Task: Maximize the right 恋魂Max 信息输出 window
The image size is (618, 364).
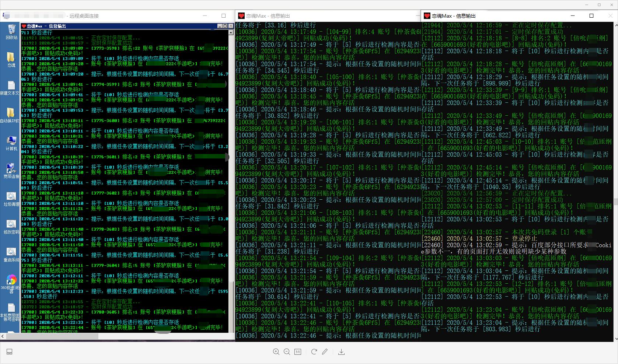Action: [x=591, y=16]
